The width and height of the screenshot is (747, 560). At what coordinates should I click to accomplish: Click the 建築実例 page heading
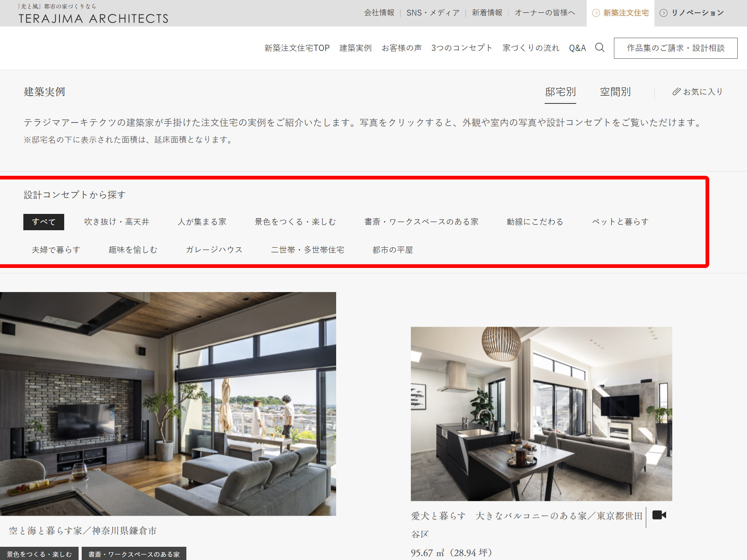44,92
